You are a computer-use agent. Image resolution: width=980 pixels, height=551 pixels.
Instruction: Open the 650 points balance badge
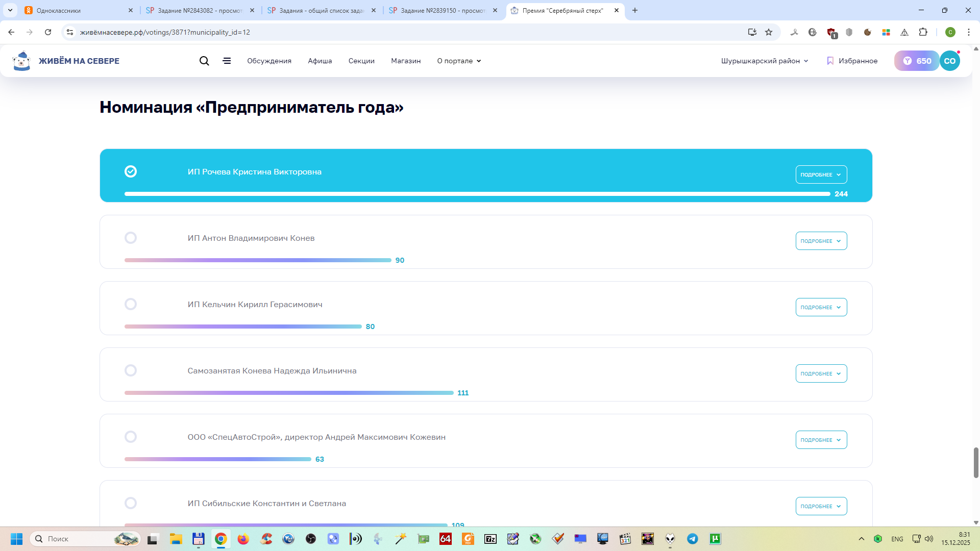(917, 61)
